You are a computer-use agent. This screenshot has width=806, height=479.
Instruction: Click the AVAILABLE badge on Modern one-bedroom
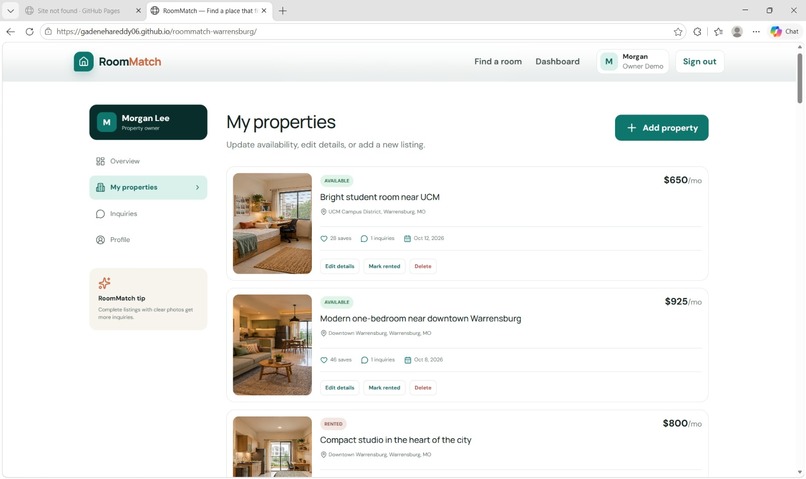coord(337,302)
